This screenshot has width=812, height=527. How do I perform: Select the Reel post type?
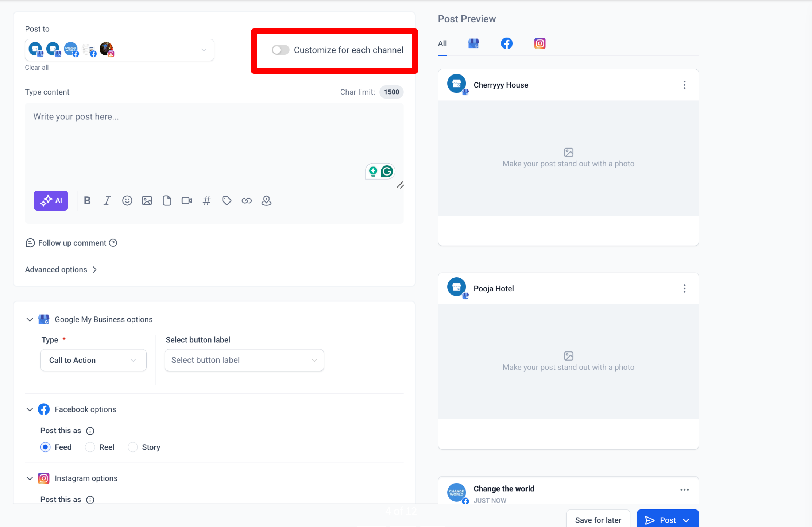(x=90, y=447)
